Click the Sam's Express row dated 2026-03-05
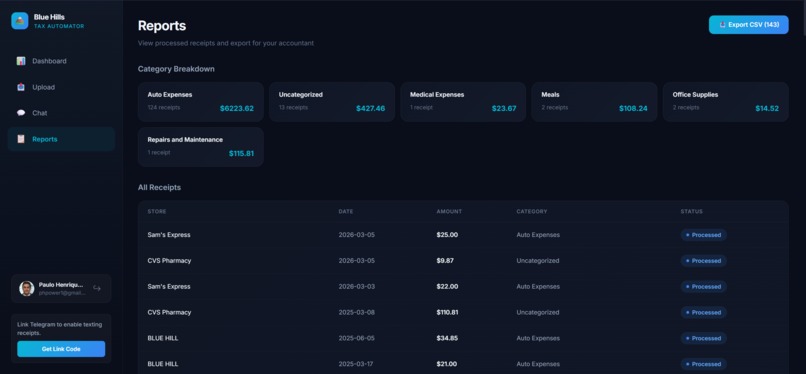This screenshot has width=806, height=374. pyautogui.click(x=463, y=235)
